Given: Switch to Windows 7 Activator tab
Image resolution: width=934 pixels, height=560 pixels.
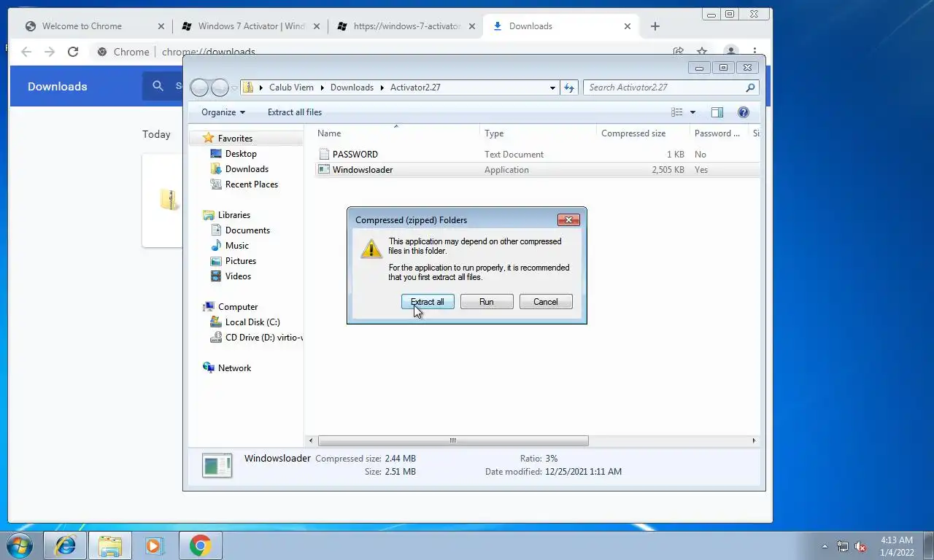Looking at the screenshot, I should [x=252, y=26].
